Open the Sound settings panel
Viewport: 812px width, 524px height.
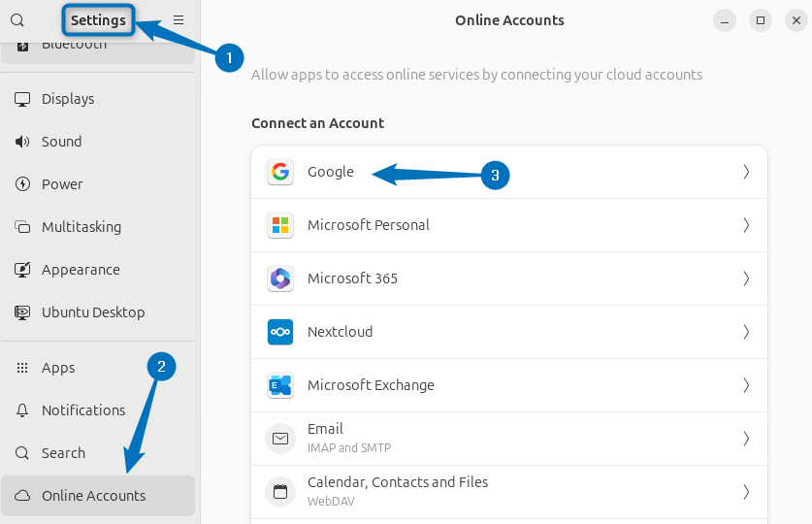tap(98, 142)
